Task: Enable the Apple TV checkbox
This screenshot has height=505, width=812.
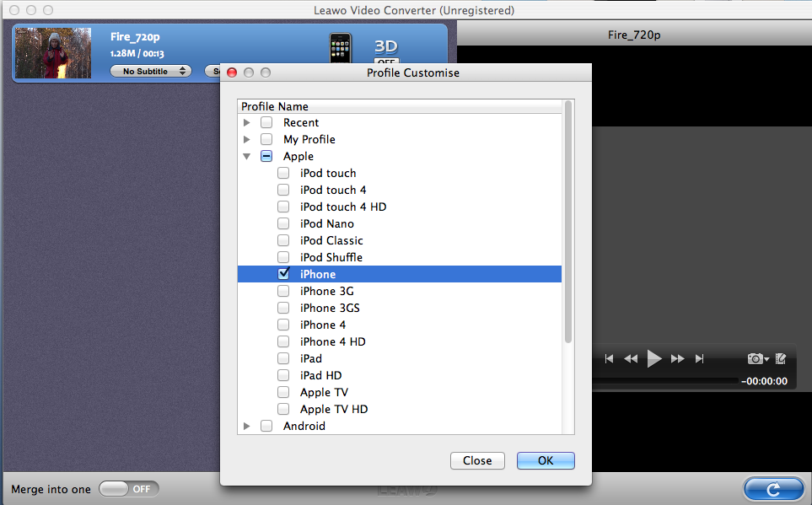Action: point(283,392)
